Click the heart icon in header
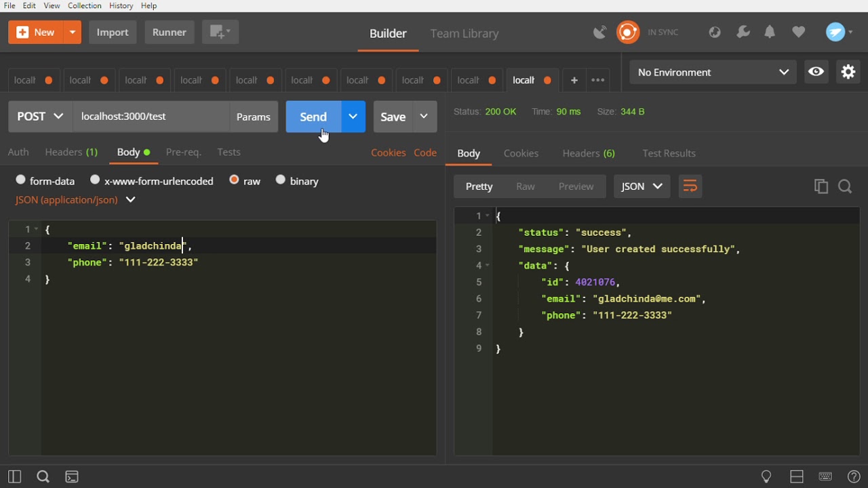Viewport: 868px width, 488px height. click(x=799, y=32)
